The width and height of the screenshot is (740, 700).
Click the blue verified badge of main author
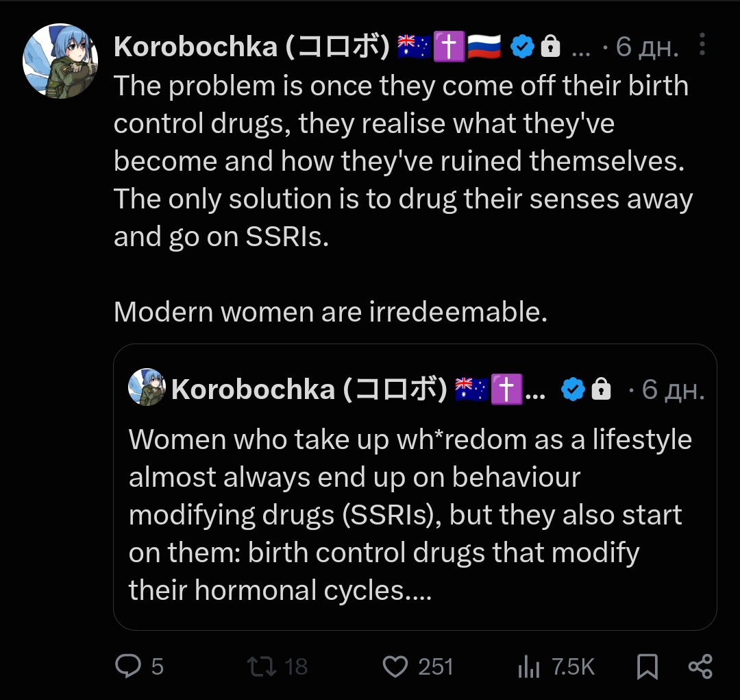[x=522, y=47]
